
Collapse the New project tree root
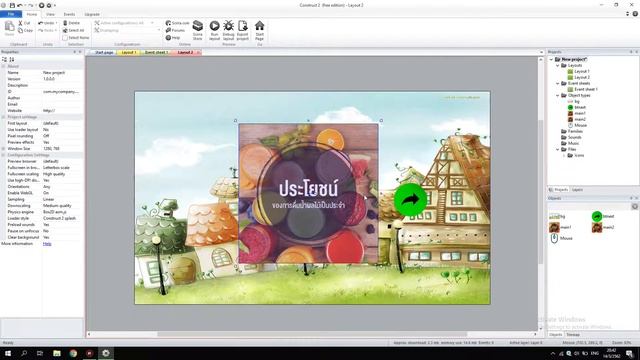551,60
